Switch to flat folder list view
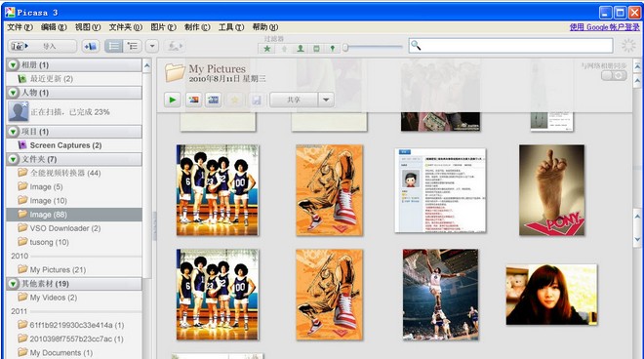 tap(114, 46)
